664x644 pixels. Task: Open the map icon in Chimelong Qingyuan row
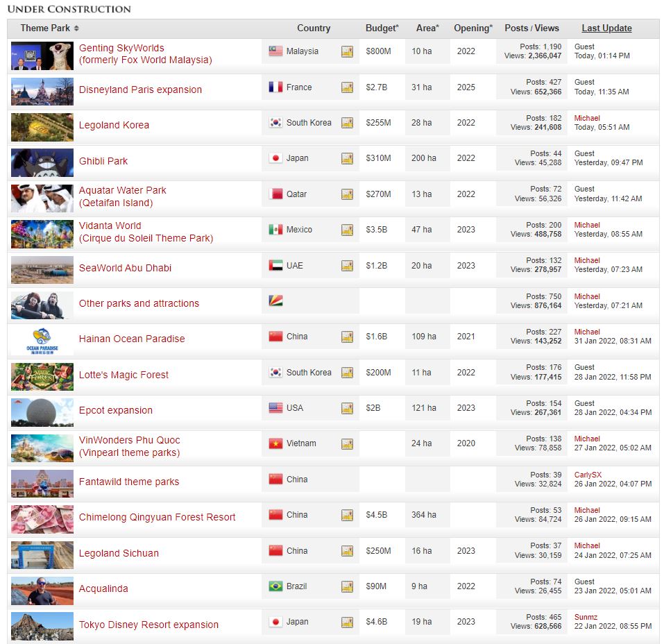347,515
